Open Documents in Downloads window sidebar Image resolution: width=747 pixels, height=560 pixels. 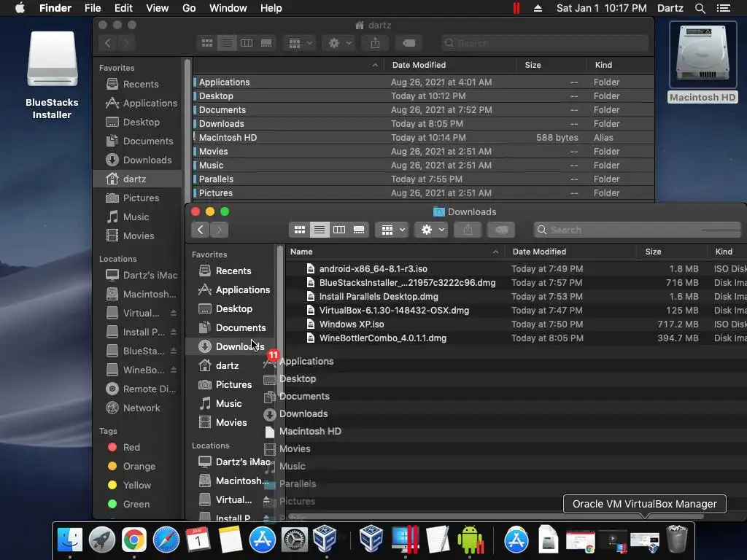click(x=231, y=327)
